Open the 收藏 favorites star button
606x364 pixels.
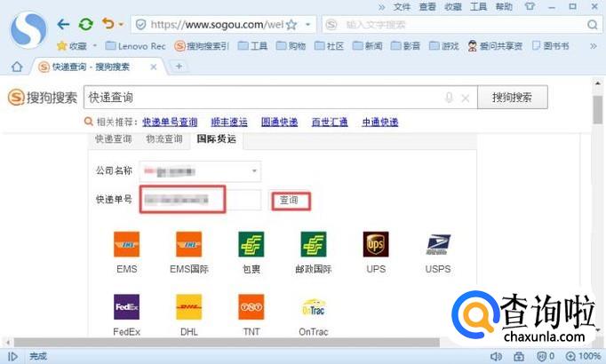tap(71, 46)
